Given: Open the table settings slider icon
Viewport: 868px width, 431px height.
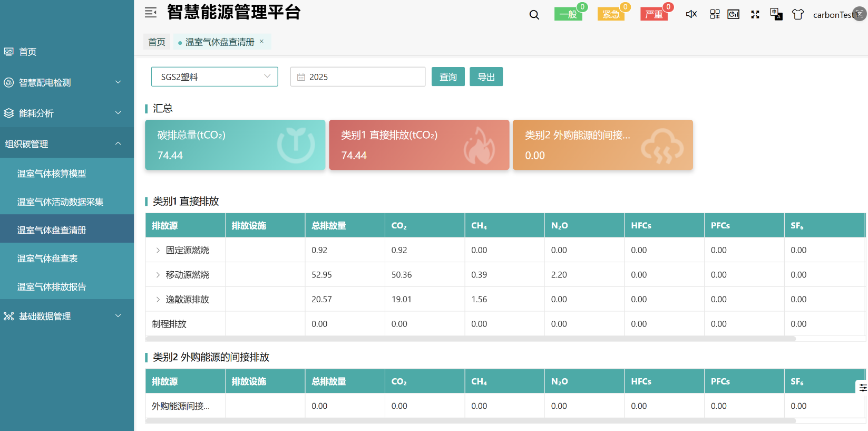Looking at the screenshot, I should [x=863, y=387].
